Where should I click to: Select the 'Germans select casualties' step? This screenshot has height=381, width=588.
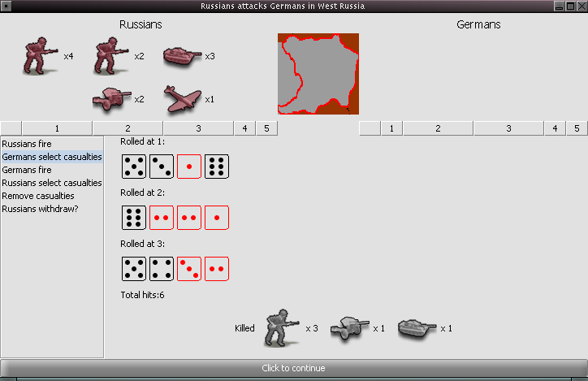tap(52, 157)
